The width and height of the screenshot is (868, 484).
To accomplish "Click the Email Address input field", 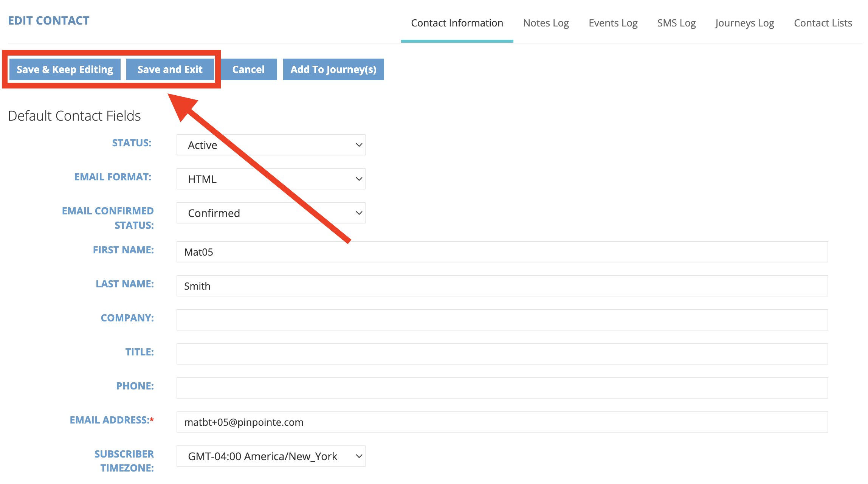I will 502,422.
